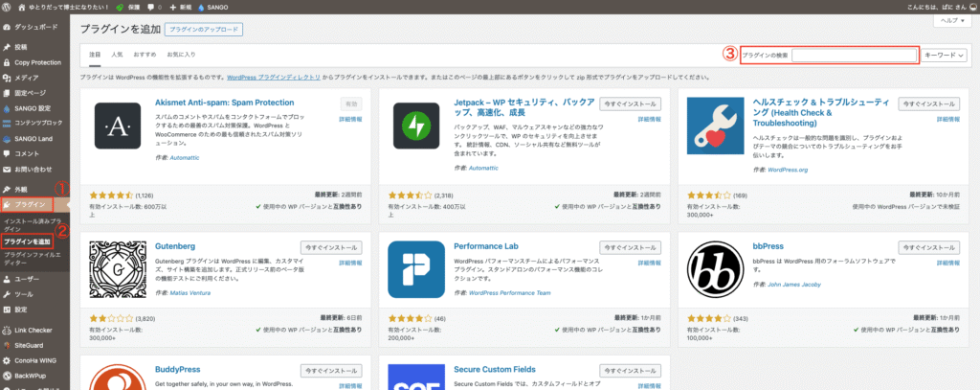The height and width of the screenshot is (390, 980).
Task: Select プラグインを追加 submenu item
Action: (x=27, y=241)
